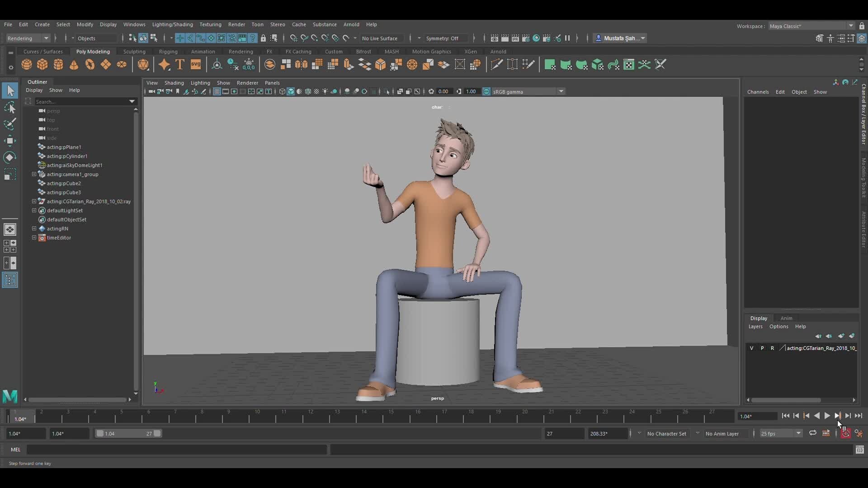The width and height of the screenshot is (868, 488).
Task: Activate the Select tool in the toolbox
Action: pyautogui.click(x=10, y=90)
